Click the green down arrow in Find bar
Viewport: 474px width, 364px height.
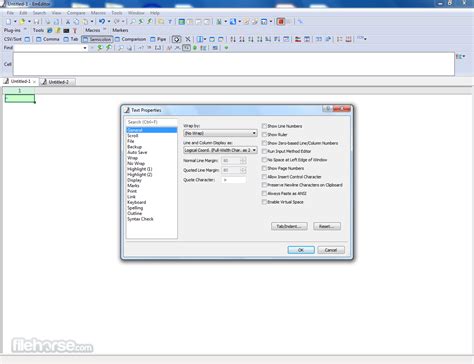tap(226, 48)
